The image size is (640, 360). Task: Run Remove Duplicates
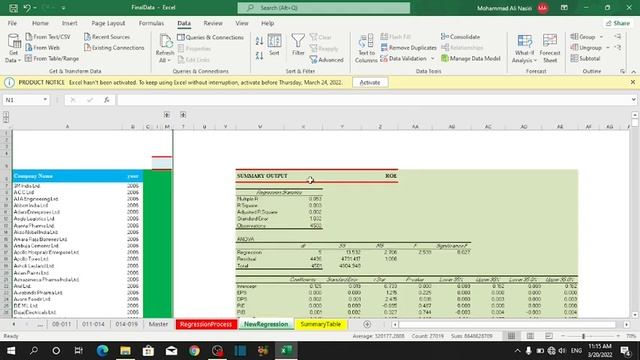click(409, 48)
